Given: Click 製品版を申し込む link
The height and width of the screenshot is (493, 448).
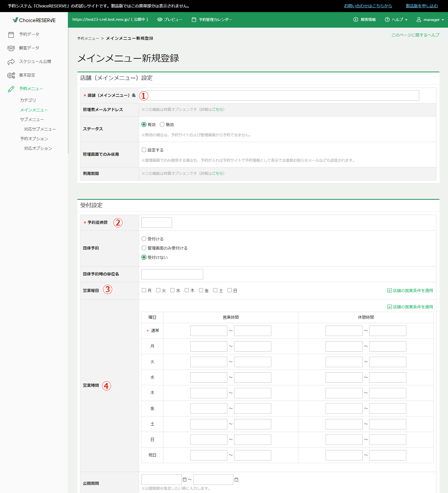Looking at the screenshot, I should 422,6.
